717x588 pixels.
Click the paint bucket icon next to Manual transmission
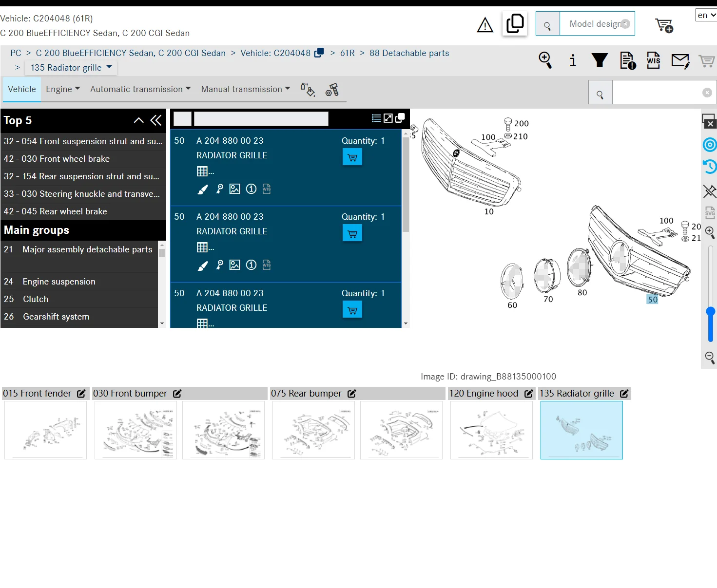pyautogui.click(x=308, y=90)
